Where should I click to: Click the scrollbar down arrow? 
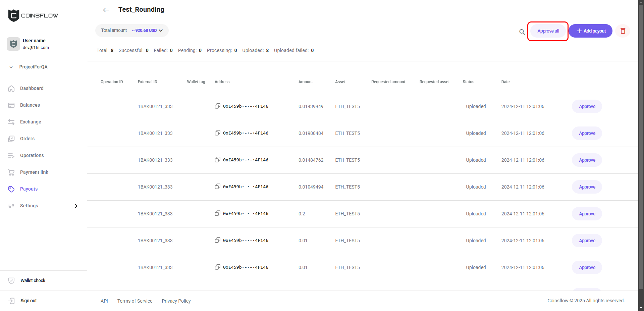641,308
